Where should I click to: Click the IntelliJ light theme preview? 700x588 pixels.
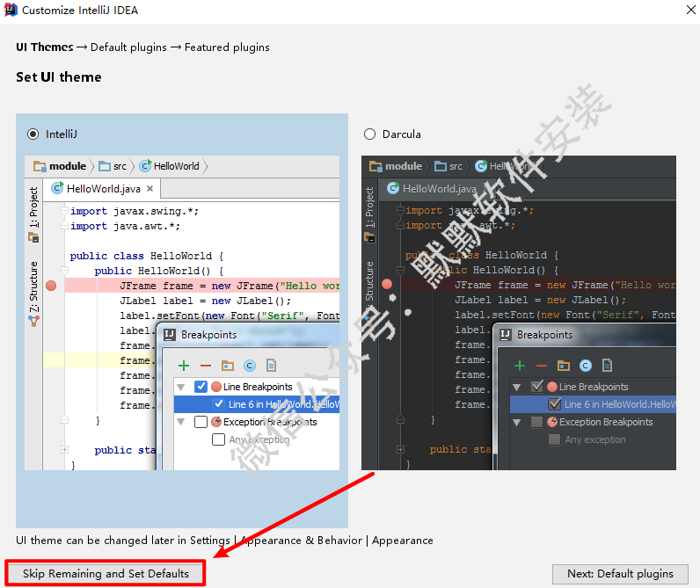182,313
